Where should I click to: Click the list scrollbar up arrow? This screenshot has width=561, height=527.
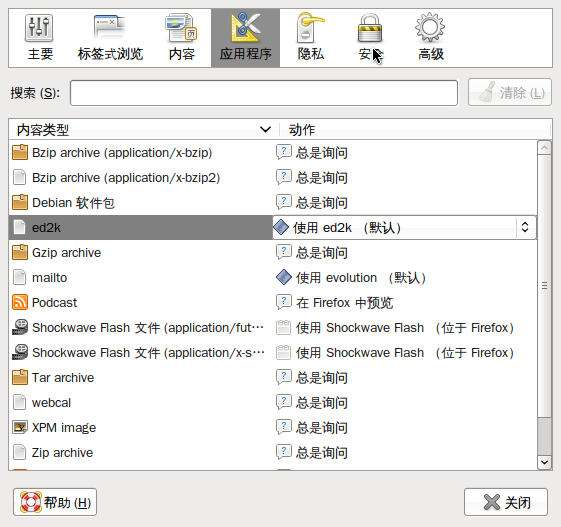(x=544, y=147)
